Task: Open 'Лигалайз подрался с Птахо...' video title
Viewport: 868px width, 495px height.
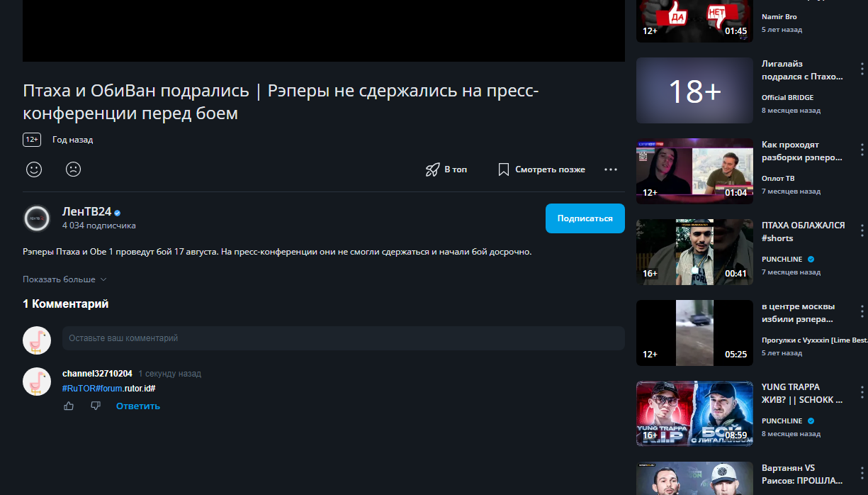Action: click(803, 70)
